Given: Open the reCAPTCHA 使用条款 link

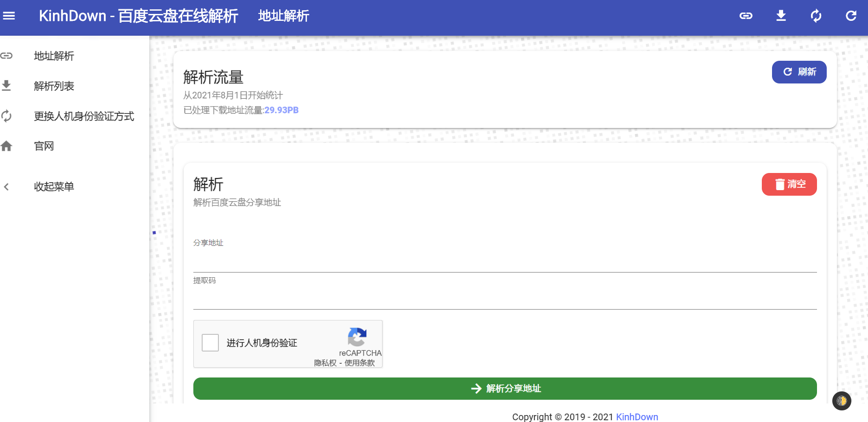Looking at the screenshot, I should (359, 363).
